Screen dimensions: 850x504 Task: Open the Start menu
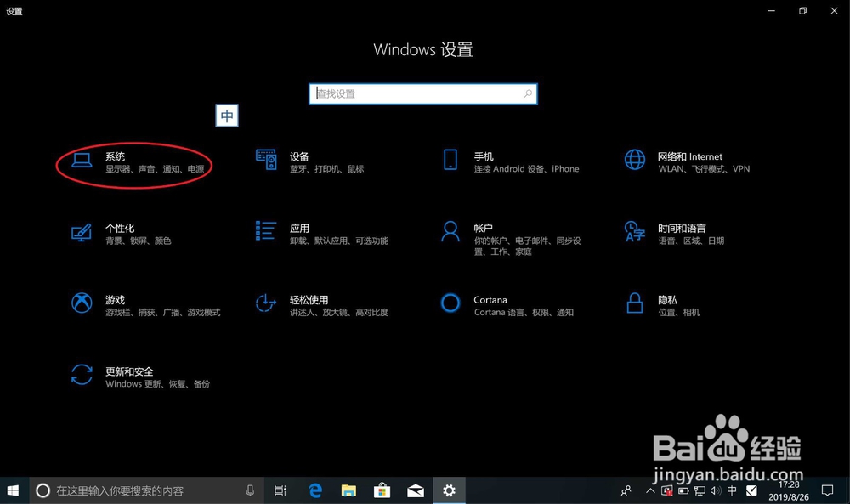pos(13,490)
